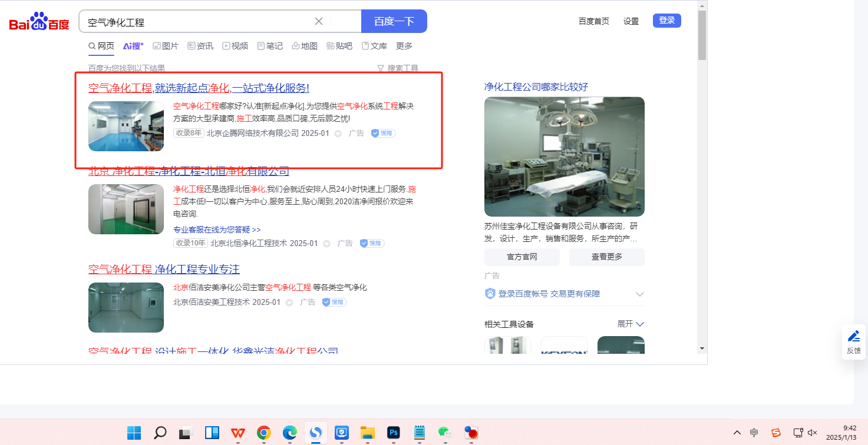Switch to the 文库 tab
The image size is (868, 445).
pos(374,46)
